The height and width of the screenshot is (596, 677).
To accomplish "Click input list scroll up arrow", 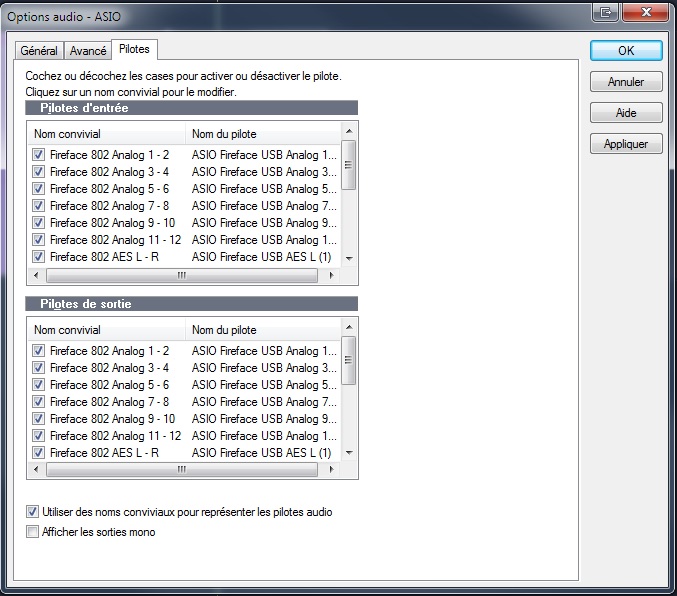I will click(349, 131).
